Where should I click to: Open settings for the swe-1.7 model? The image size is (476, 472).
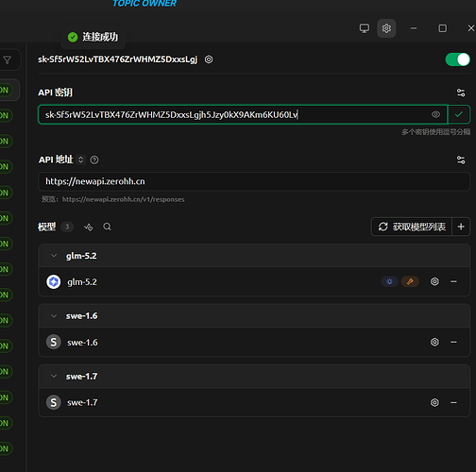point(434,402)
